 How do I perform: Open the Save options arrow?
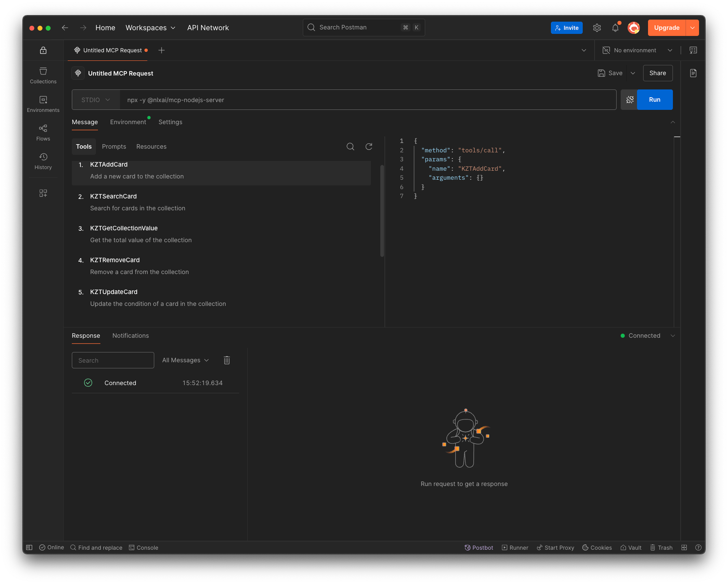click(633, 73)
